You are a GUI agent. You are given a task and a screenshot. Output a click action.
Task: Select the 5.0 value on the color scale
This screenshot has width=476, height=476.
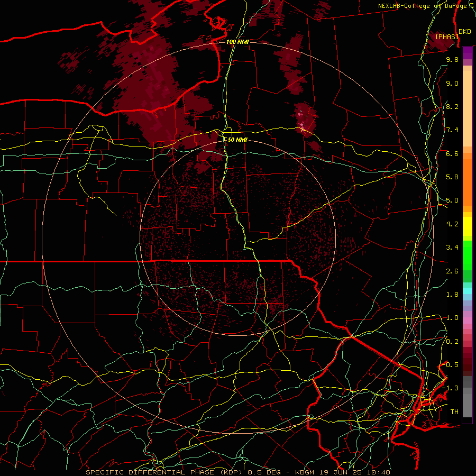pyautogui.click(x=452, y=200)
